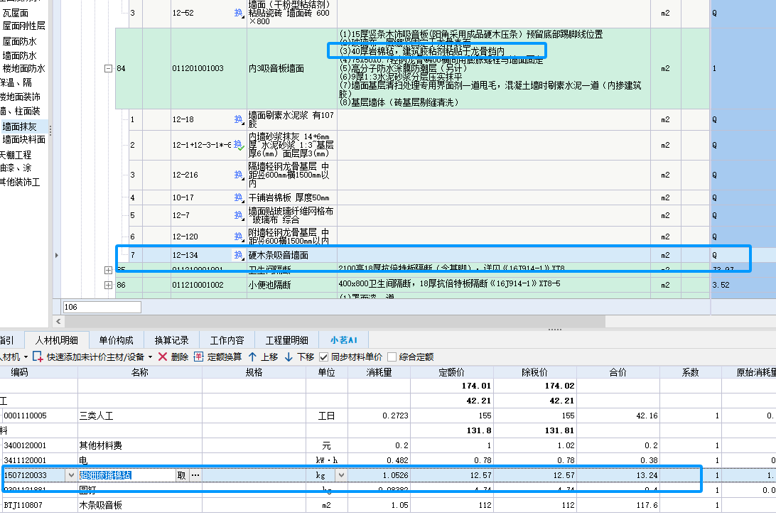This screenshot has height=532, width=776.
Task: Click the 换 icon on row 12-52
Action: click(x=239, y=13)
